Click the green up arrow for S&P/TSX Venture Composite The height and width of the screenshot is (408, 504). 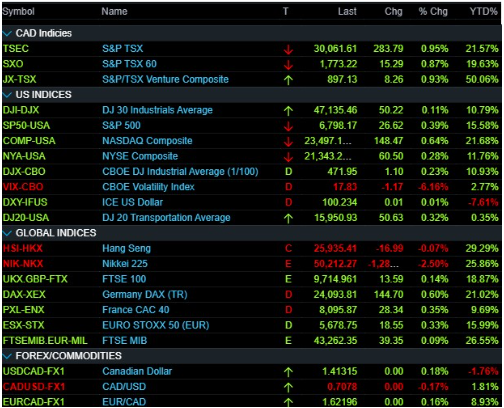(288, 80)
